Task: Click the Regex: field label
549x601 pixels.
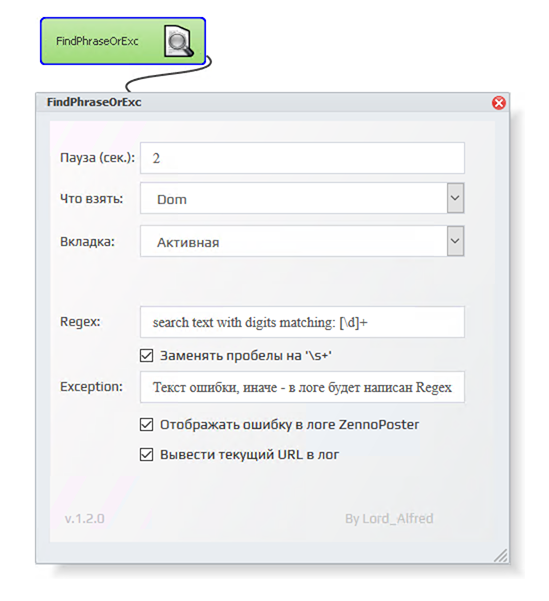Action: [80, 322]
